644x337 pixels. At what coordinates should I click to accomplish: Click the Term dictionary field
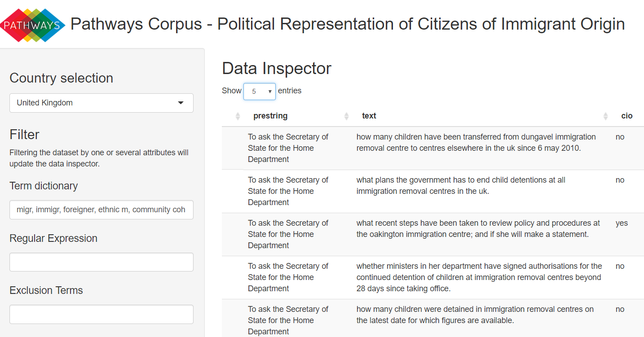[101, 210]
